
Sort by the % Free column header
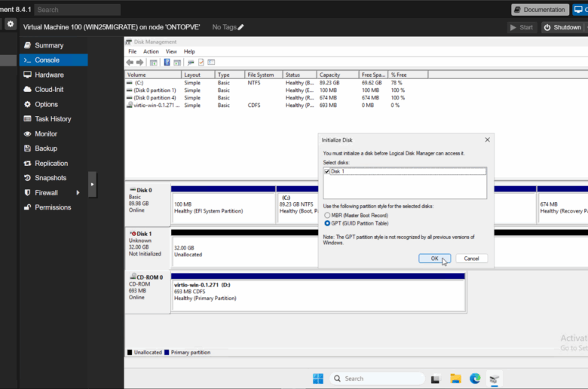408,75
